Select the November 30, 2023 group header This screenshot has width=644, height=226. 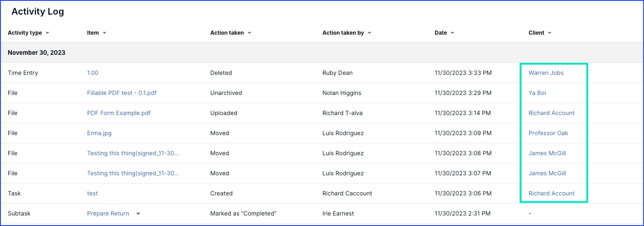pyautogui.click(x=322, y=53)
